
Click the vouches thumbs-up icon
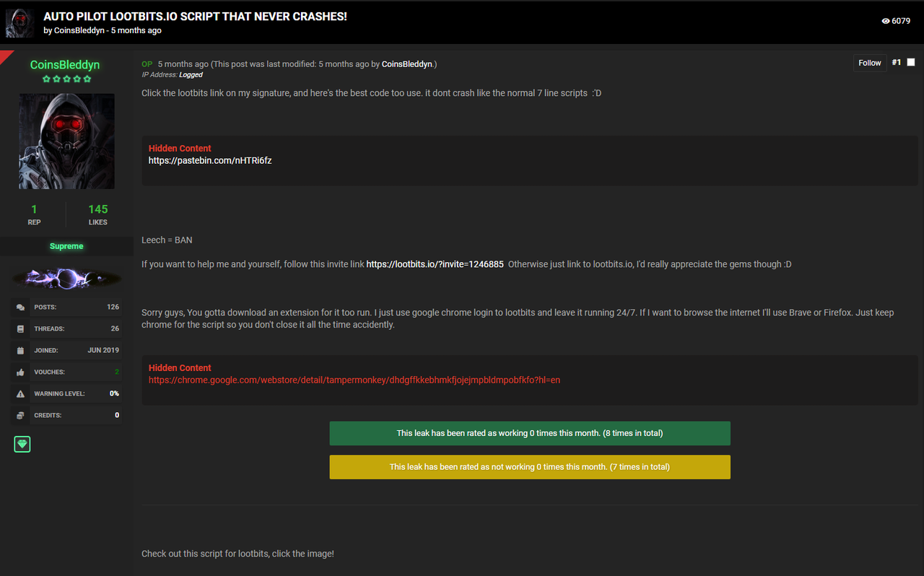(20, 372)
